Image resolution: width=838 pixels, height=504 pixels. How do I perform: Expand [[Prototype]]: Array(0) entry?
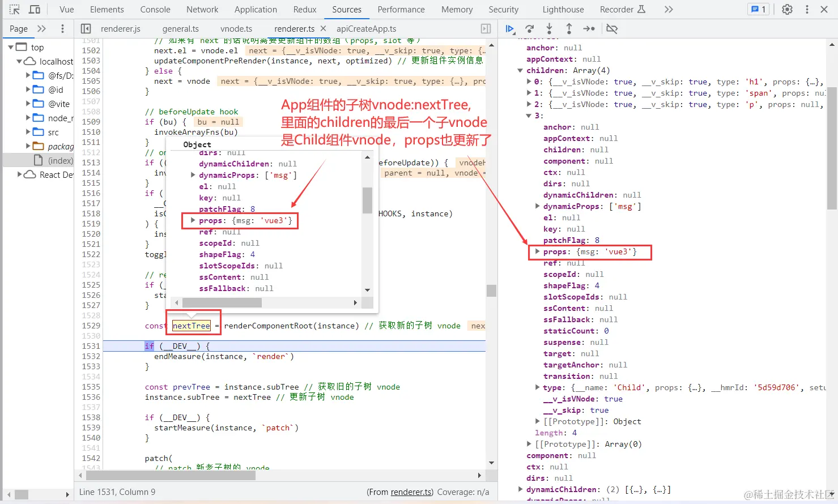[529, 444]
